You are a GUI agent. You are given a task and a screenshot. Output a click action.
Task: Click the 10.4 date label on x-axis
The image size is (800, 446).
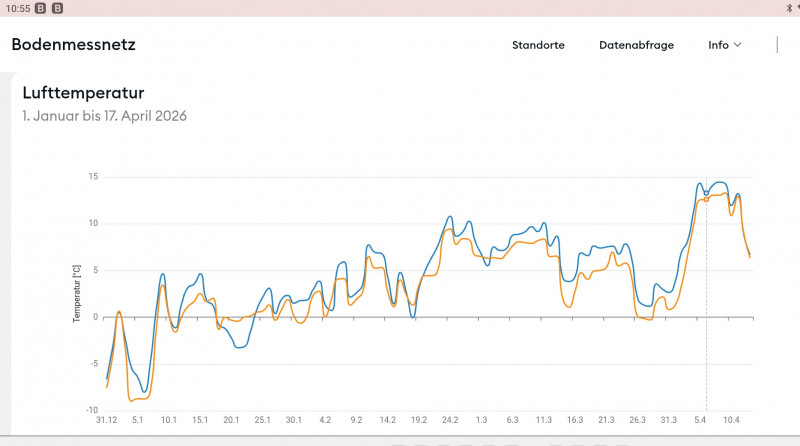tap(731, 420)
